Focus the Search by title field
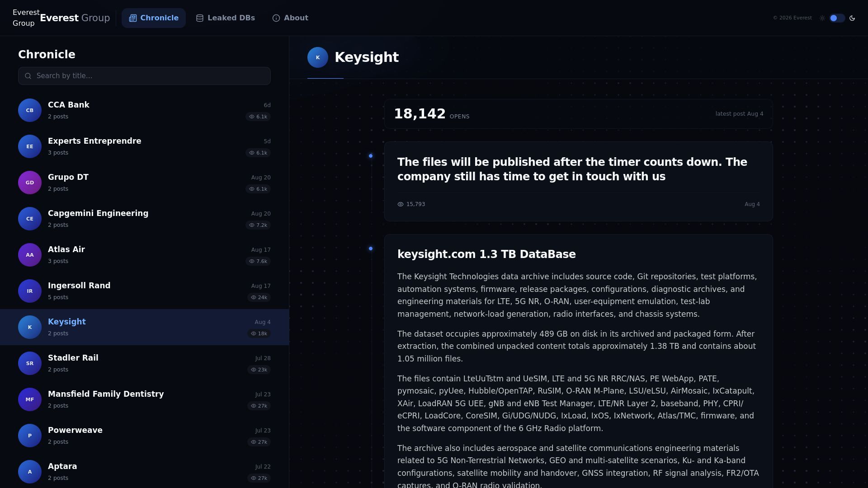868x488 pixels. pyautogui.click(x=144, y=76)
